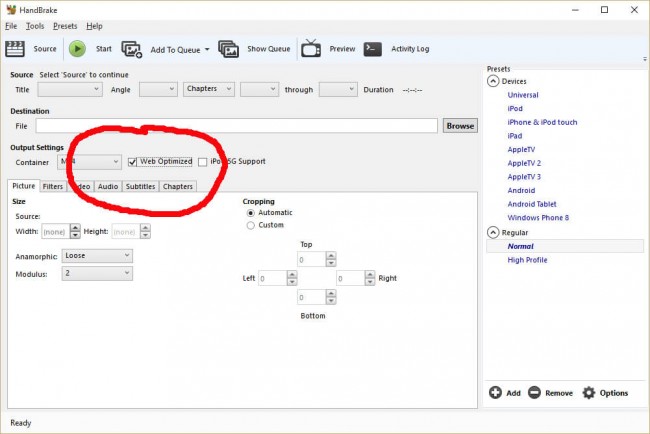Select the Windows Phone 8 preset

pyautogui.click(x=538, y=218)
